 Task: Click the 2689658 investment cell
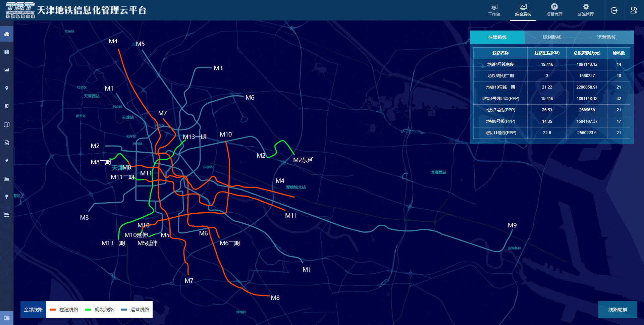587,110
